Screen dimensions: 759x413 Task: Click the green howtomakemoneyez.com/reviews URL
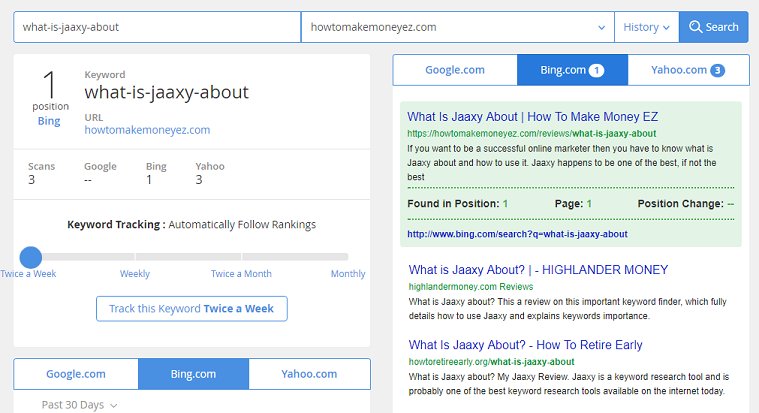531,134
